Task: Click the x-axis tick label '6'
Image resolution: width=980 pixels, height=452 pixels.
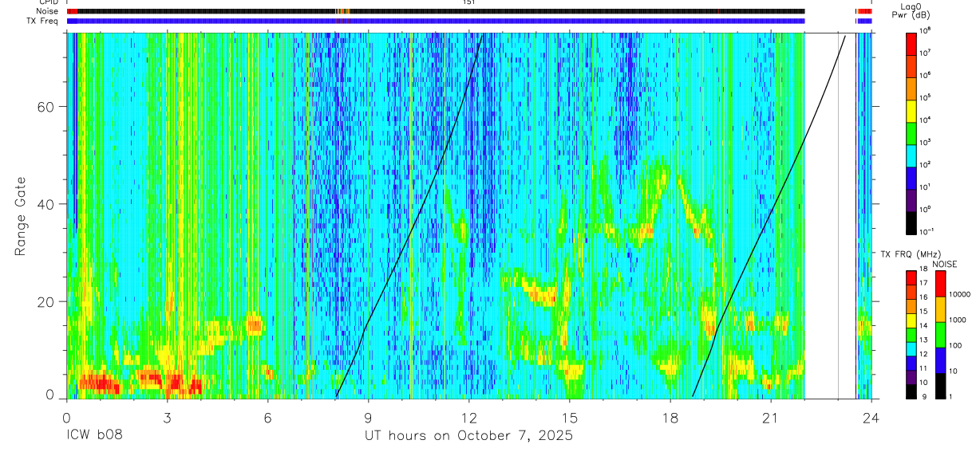Action: click(267, 418)
